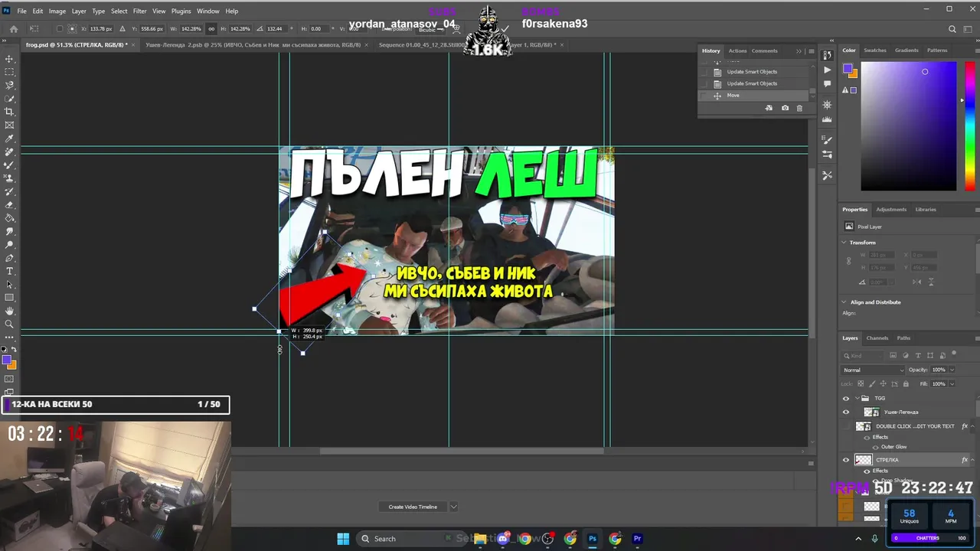Click the Home icon in options bar
Image resolution: width=980 pixels, height=551 pixels.
(x=13, y=29)
